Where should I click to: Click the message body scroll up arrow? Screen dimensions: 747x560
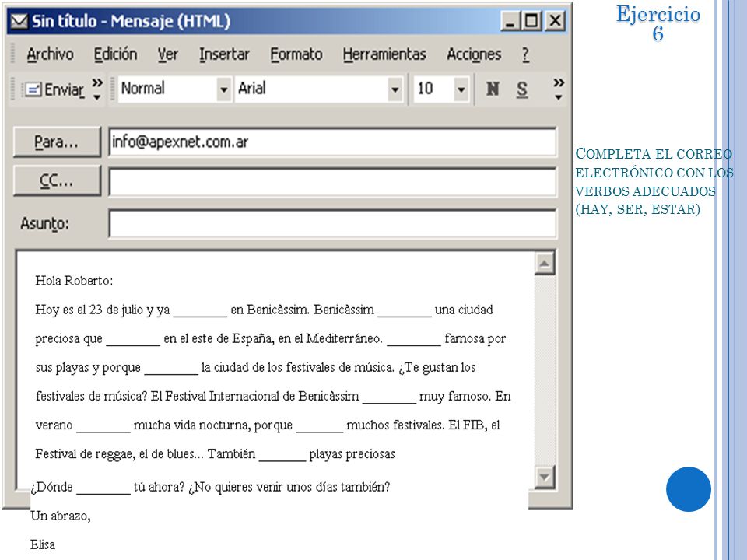(545, 264)
